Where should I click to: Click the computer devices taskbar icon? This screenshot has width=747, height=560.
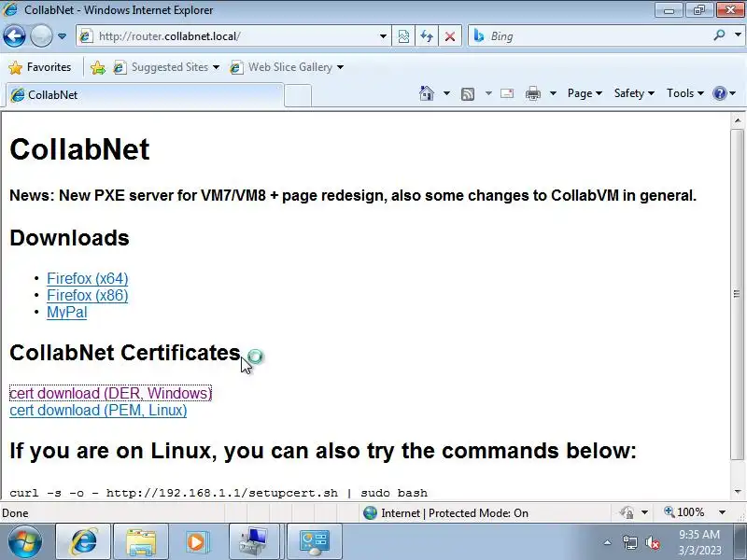click(254, 541)
